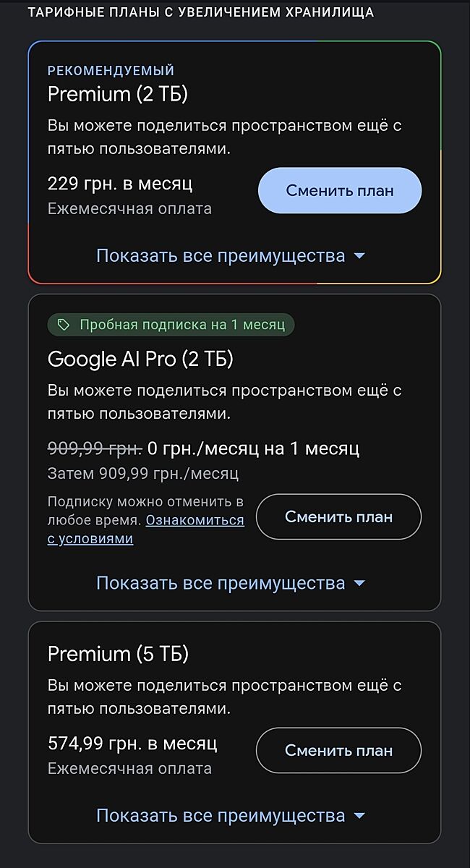Expand Показать все преимущества for Premium 5 ТБ
Image resolution: width=470 pixels, height=868 pixels.
[x=221, y=816]
